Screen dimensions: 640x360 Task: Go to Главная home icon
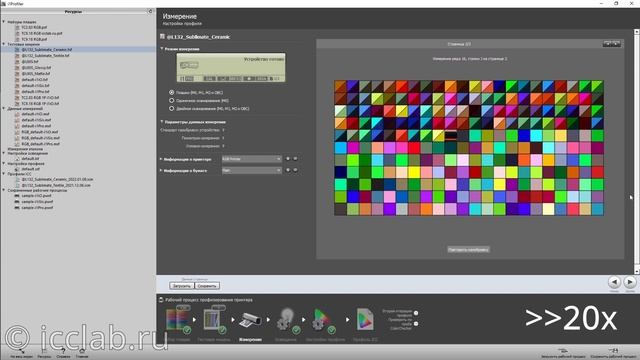(x=82, y=351)
